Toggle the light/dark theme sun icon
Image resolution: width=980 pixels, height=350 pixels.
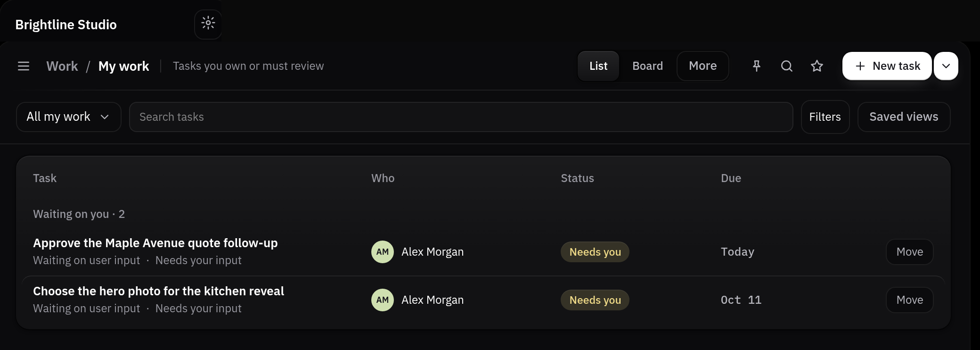tap(208, 23)
